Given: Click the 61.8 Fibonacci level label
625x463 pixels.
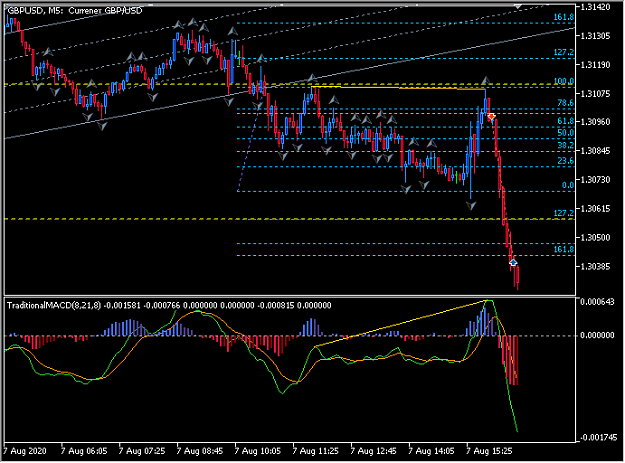Looking at the screenshot, I should click(566, 121).
